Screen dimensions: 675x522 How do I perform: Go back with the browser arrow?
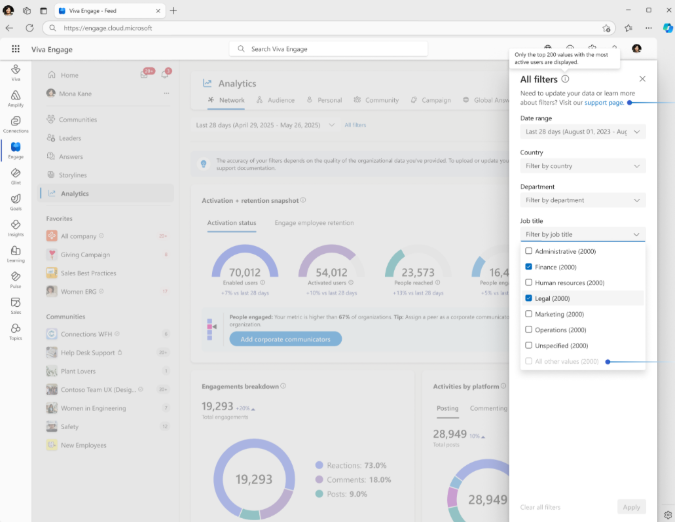coord(9,28)
